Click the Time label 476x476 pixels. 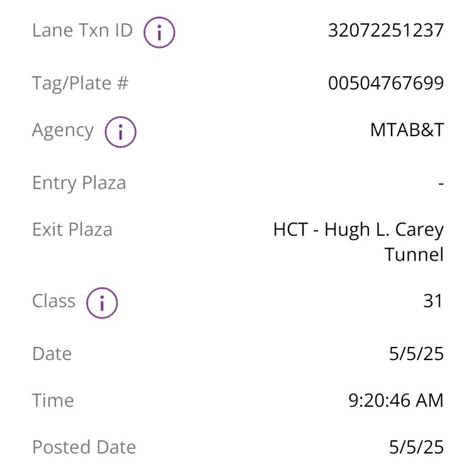53,400
